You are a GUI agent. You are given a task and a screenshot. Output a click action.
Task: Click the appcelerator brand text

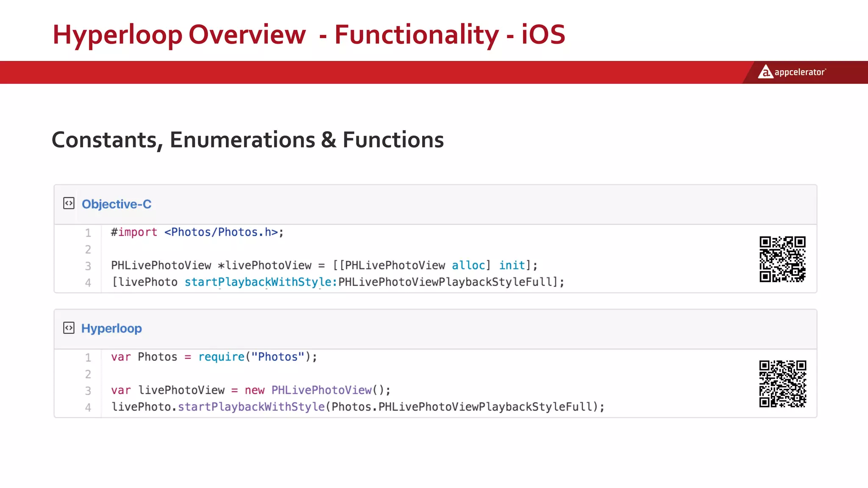(800, 72)
